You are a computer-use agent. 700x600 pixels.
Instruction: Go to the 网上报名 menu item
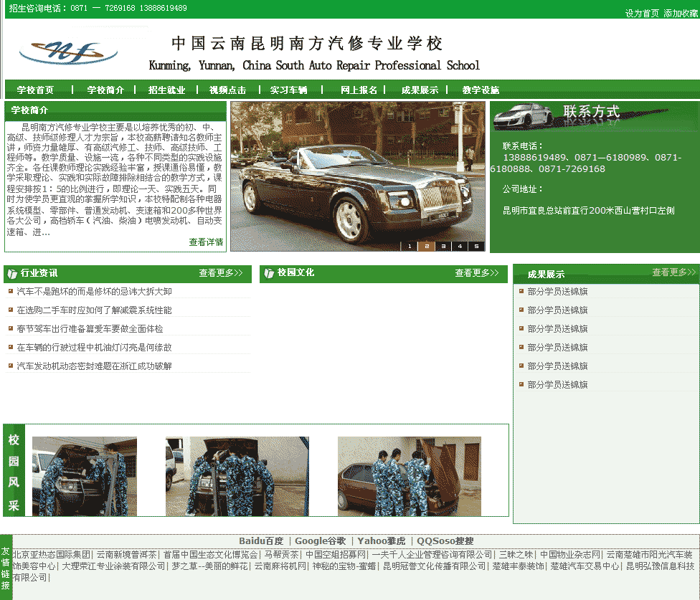[359, 90]
